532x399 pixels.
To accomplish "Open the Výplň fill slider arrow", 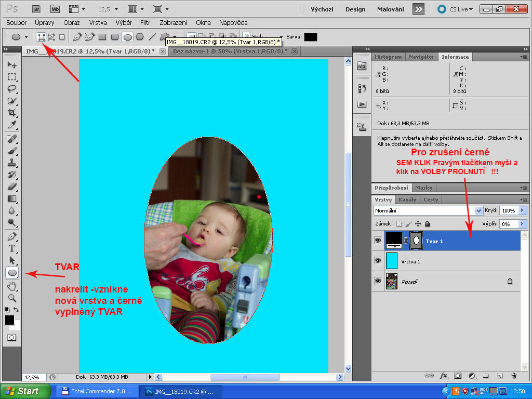I will (523, 224).
